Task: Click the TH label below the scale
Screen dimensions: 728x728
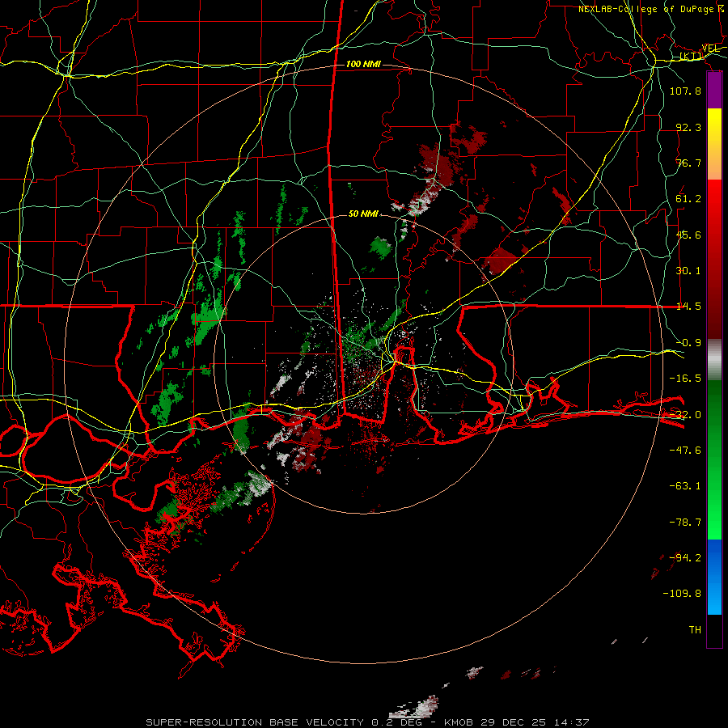Action: (x=695, y=630)
